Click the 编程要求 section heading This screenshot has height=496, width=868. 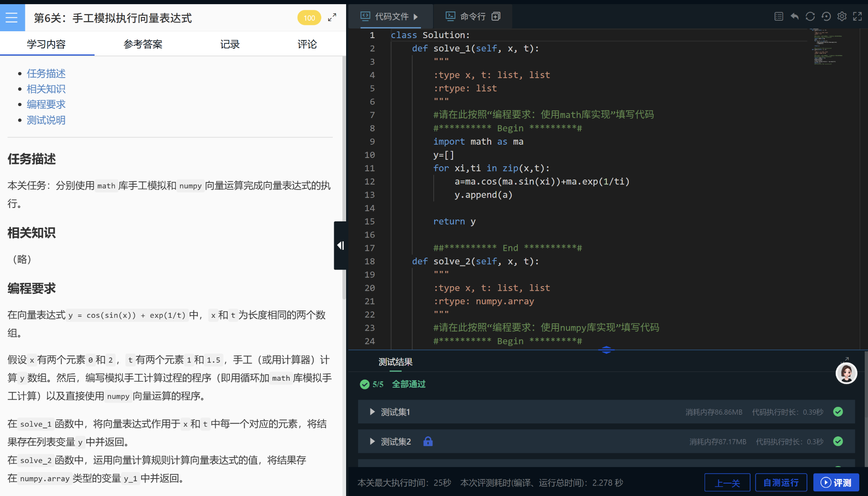[32, 288]
